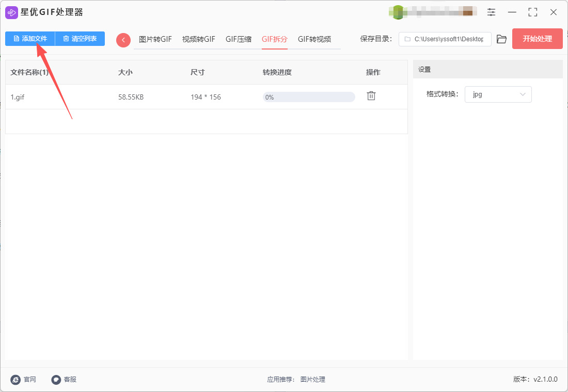Click the 图片处理 recommended app link

(313, 380)
